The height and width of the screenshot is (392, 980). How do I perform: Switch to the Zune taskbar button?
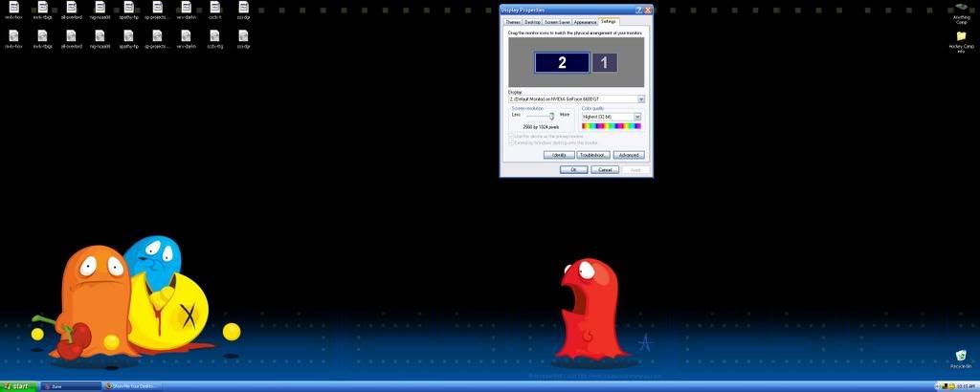click(x=71, y=386)
